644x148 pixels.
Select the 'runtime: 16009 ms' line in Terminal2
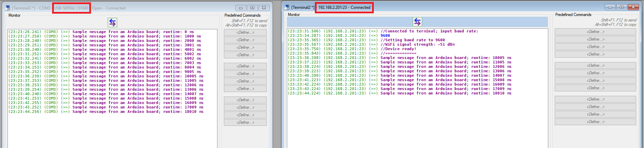click(x=400, y=84)
